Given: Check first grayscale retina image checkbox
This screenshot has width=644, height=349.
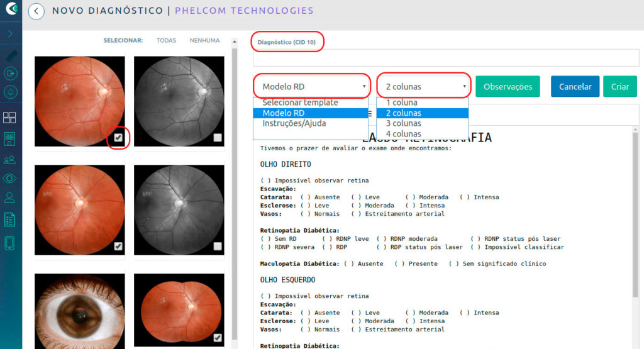Looking at the screenshot, I should (x=218, y=138).
